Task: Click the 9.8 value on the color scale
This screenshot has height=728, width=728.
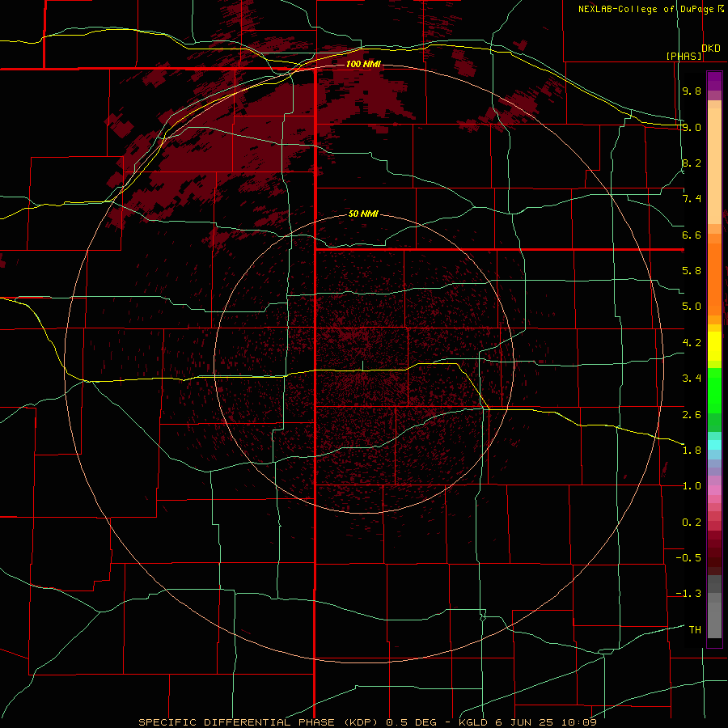Action: point(692,91)
